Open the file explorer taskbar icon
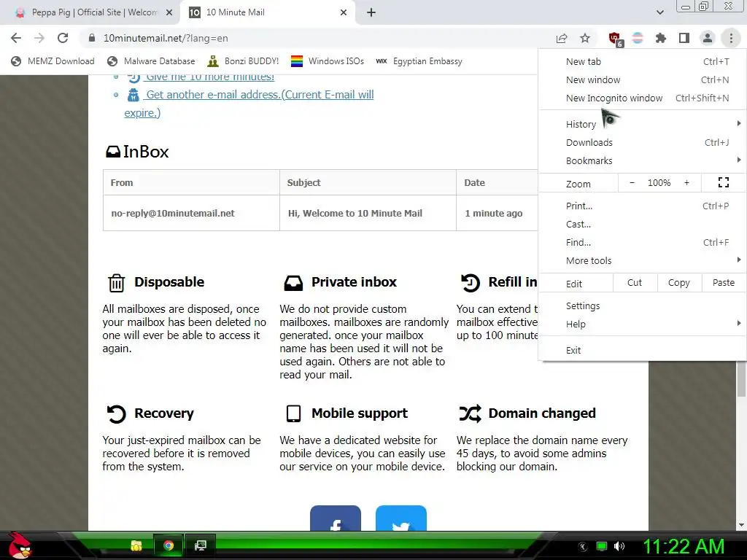The height and width of the screenshot is (560, 747). click(136, 545)
